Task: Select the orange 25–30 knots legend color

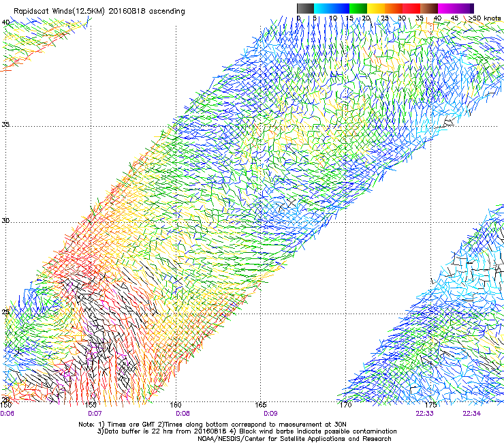Action: [394, 8]
